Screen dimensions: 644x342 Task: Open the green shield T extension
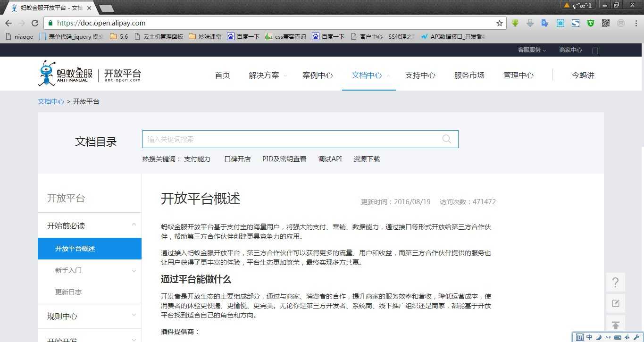click(x=591, y=23)
